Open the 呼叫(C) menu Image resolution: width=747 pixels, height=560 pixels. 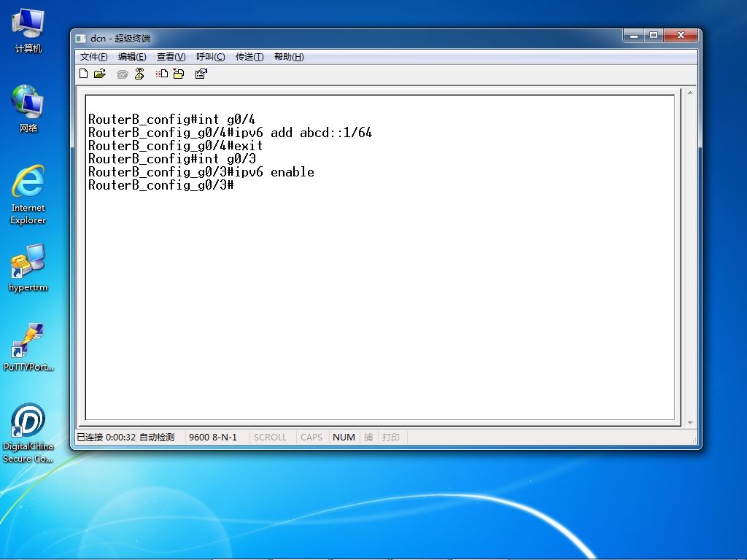tap(211, 57)
